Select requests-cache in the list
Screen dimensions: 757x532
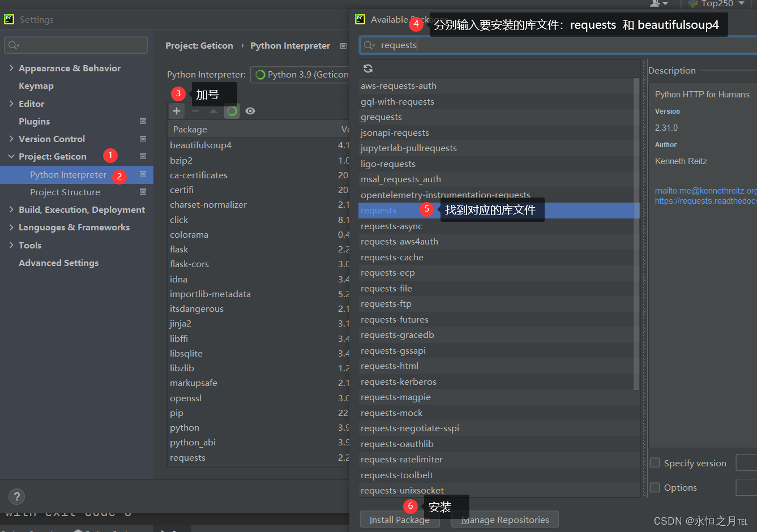[x=499, y=257]
